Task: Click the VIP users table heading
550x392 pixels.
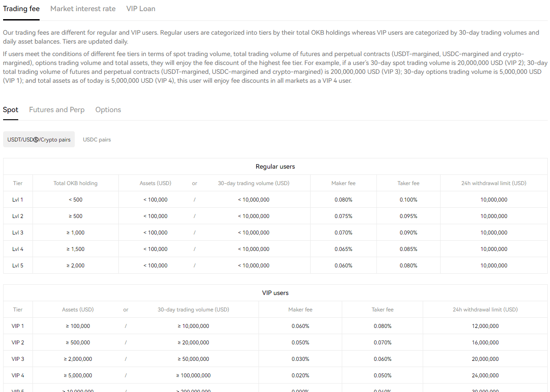Action: pyautogui.click(x=275, y=293)
